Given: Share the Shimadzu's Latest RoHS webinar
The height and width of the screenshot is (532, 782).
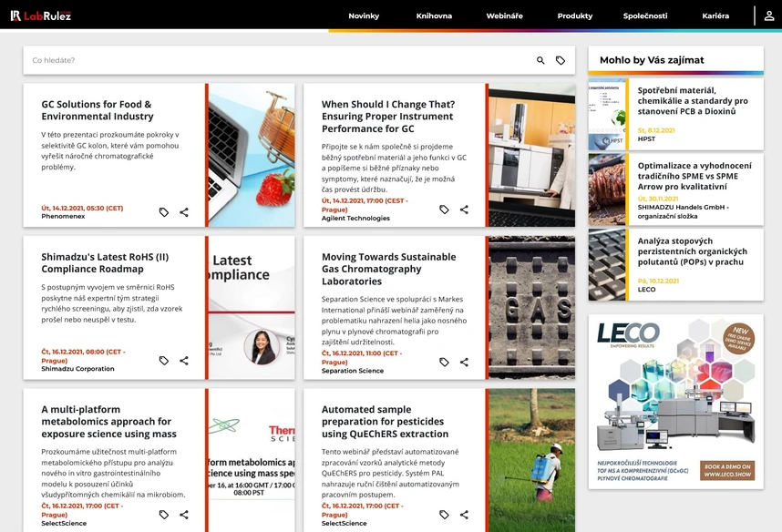Looking at the screenshot, I should (184, 361).
